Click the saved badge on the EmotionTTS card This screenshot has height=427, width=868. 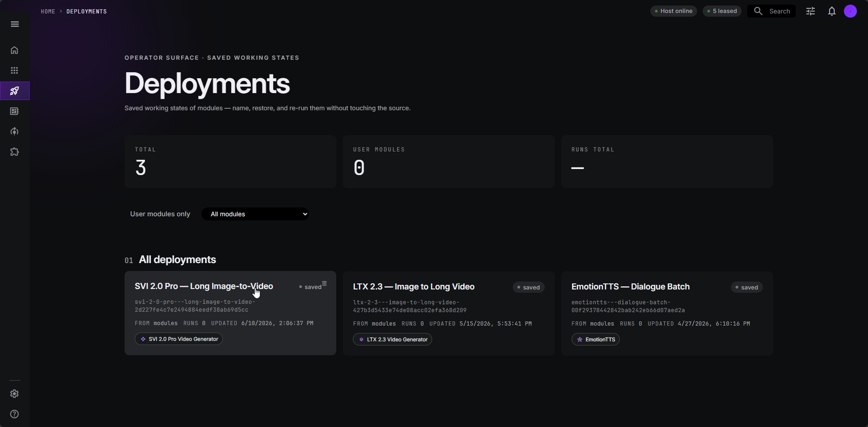tap(747, 288)
